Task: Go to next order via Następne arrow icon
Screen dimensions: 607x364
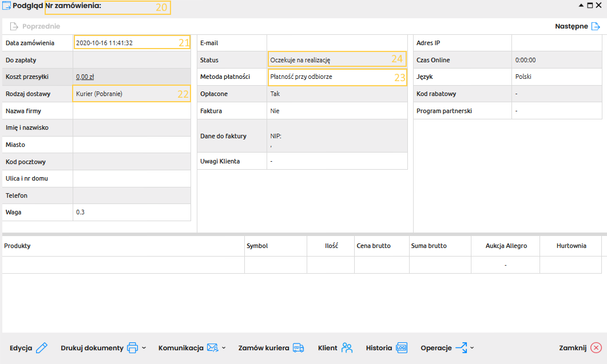Action: tap(596, 26)
